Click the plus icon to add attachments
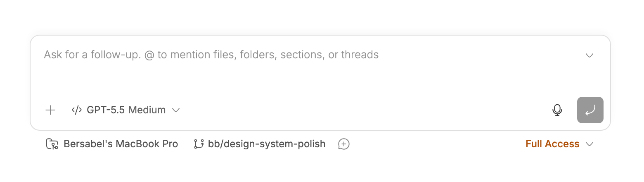This screenshot has height=182, width=644. tap(50, 110)
